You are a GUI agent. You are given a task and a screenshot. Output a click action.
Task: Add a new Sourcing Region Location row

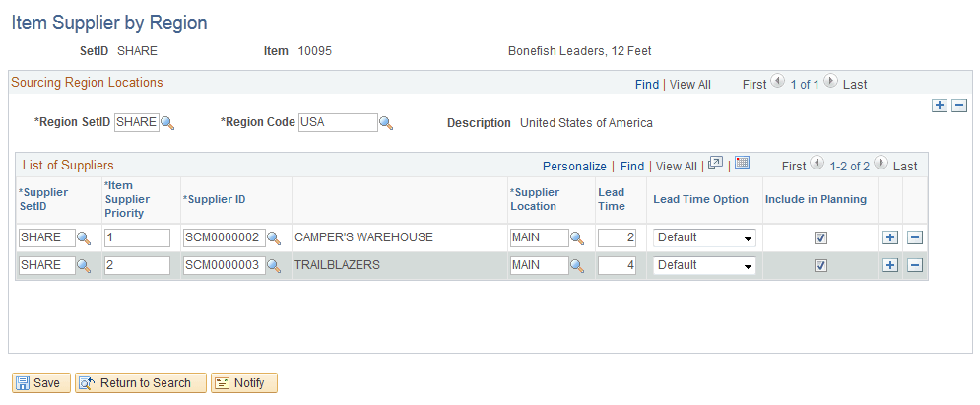939,105
